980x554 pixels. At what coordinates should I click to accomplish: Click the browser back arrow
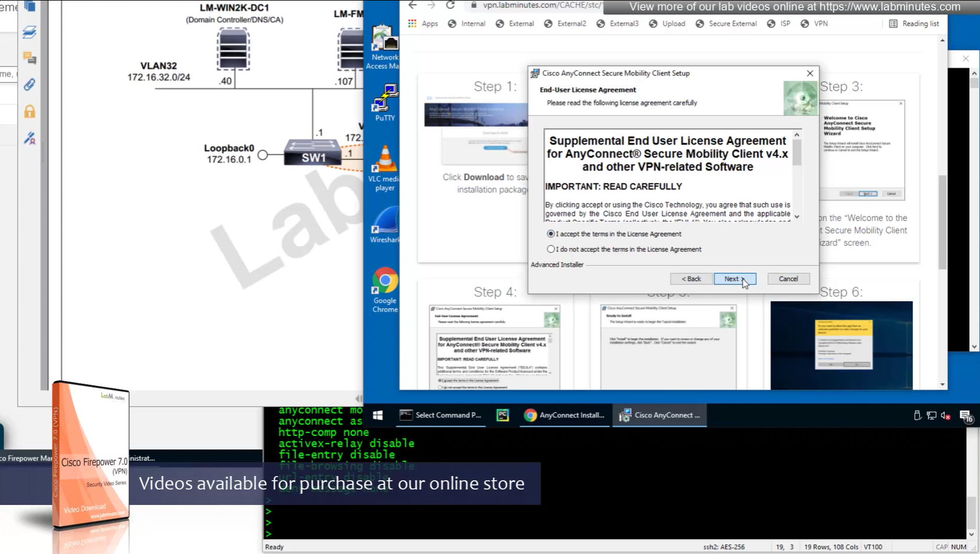point(413,5)
